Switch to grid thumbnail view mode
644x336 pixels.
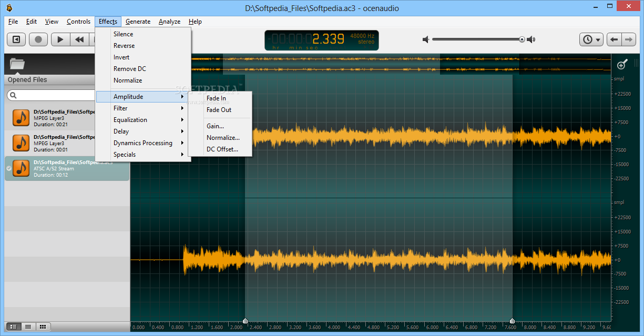(x=43, y=327)
